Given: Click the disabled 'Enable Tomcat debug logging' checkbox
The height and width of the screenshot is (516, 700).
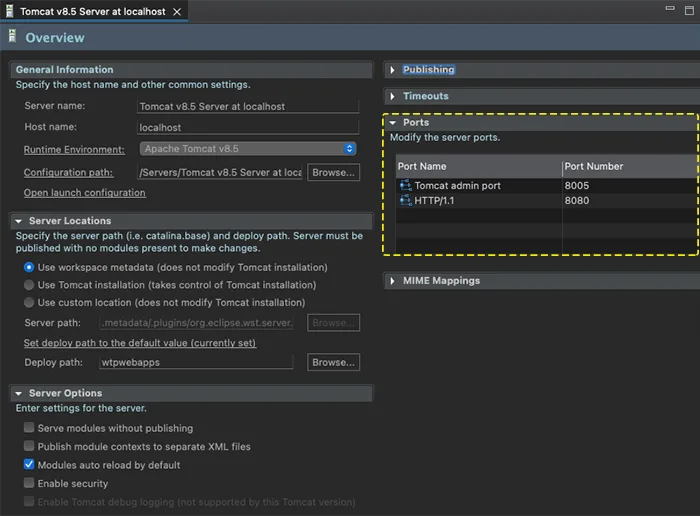Looking at the screenshot, I should pyautogui.click(x=29, y=501).
